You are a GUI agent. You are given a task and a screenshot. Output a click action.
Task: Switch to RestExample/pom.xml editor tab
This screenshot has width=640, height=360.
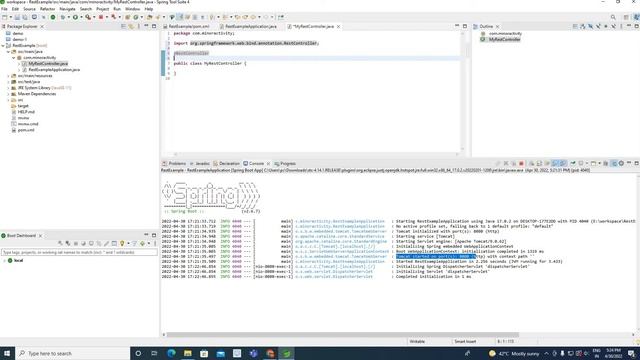(186, 26)
